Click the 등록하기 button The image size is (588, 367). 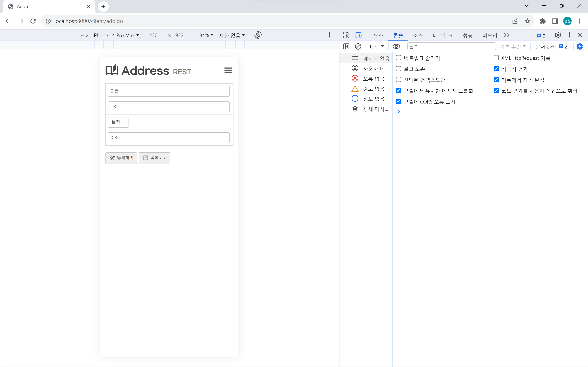[121, 158]
